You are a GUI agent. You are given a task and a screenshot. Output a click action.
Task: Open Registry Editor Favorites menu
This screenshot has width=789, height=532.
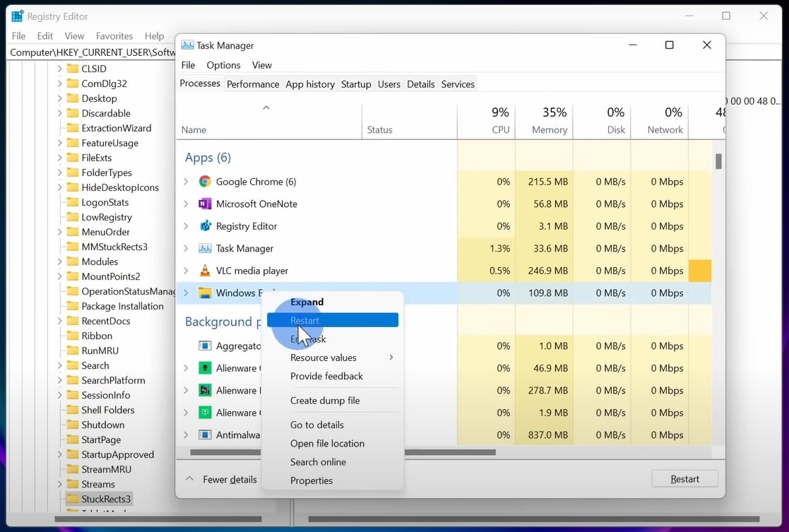[x=114, y=36]
